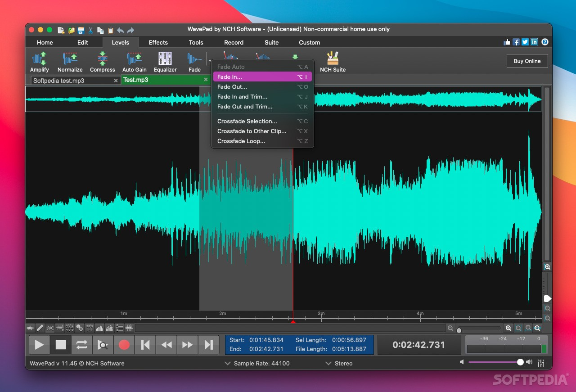Open the Custom tab

pos(310,42)
